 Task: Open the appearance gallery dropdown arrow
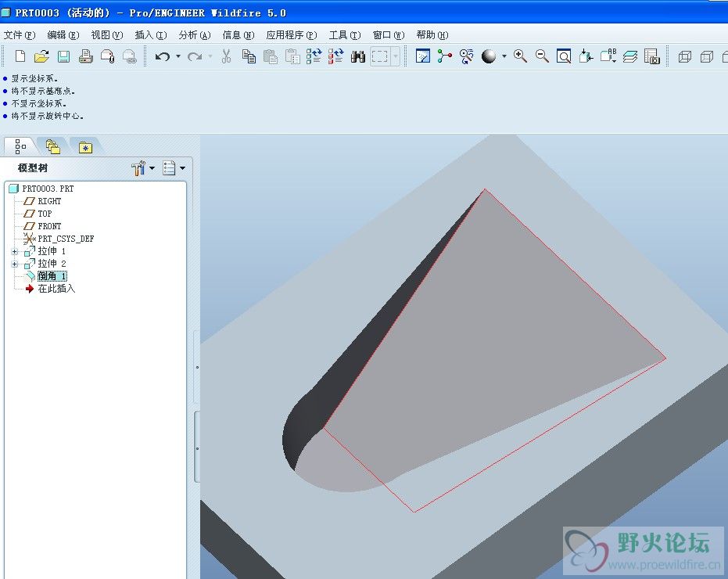(x=504, y=56)
